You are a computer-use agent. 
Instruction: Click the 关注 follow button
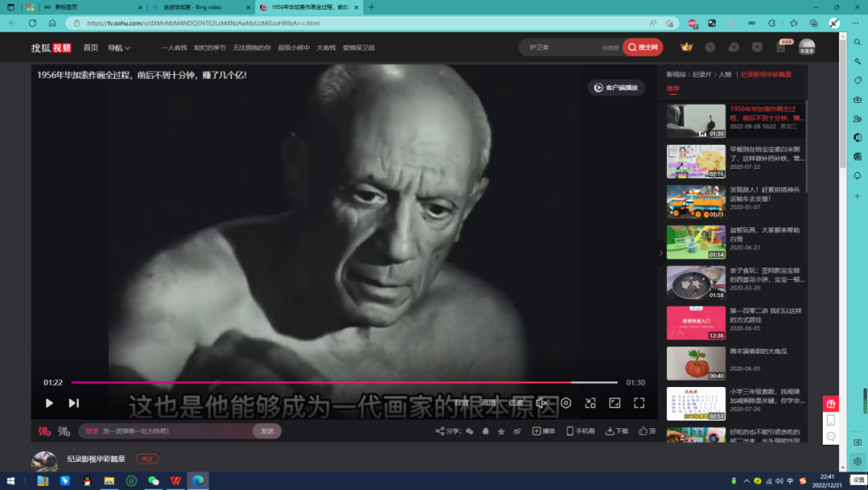click(147, 459)
